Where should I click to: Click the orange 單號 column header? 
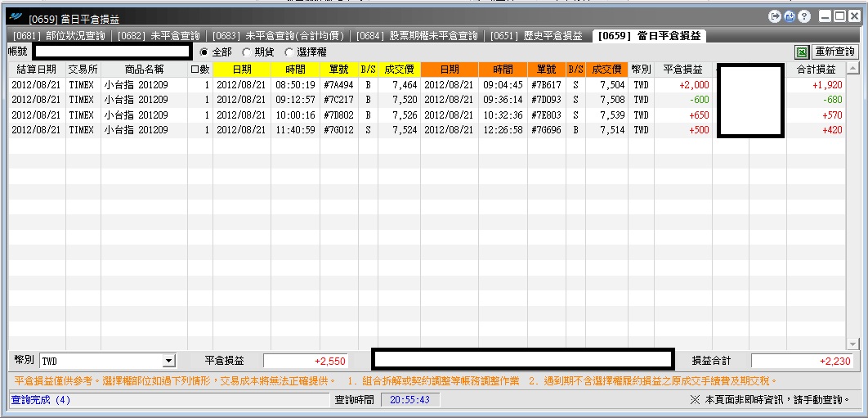[546, 70]
